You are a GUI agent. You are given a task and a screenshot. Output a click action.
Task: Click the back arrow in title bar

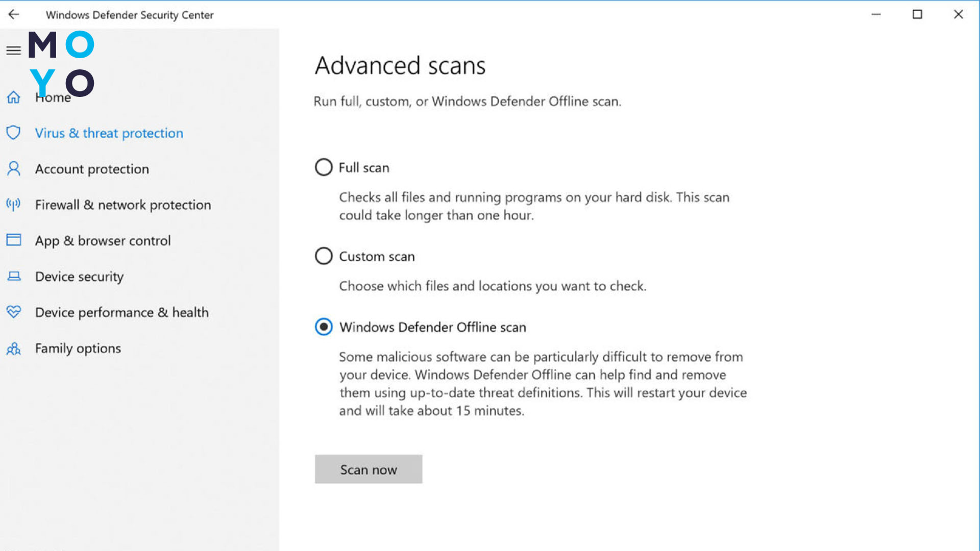14,14
